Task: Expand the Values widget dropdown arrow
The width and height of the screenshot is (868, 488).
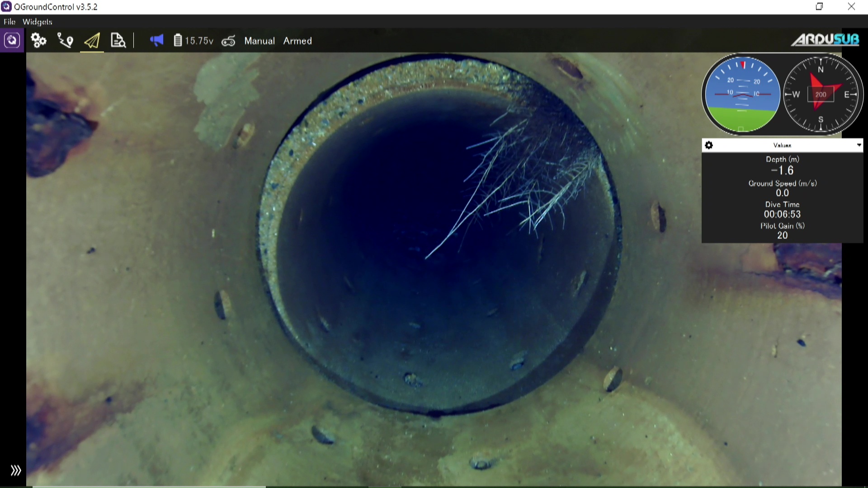Action: coord(859,145)
